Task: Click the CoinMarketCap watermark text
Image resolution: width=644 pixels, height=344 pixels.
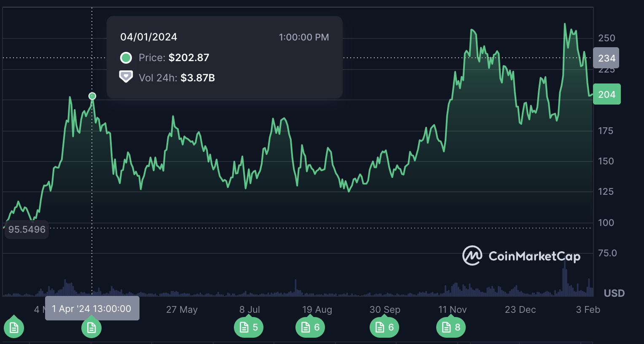Action: pyautogui.click(x=534, y=256)
